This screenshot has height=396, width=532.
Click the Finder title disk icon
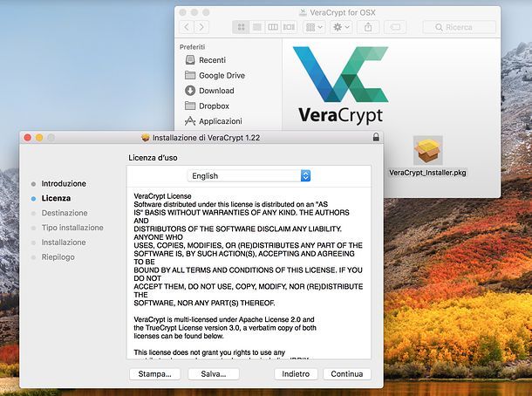[303, 12]
